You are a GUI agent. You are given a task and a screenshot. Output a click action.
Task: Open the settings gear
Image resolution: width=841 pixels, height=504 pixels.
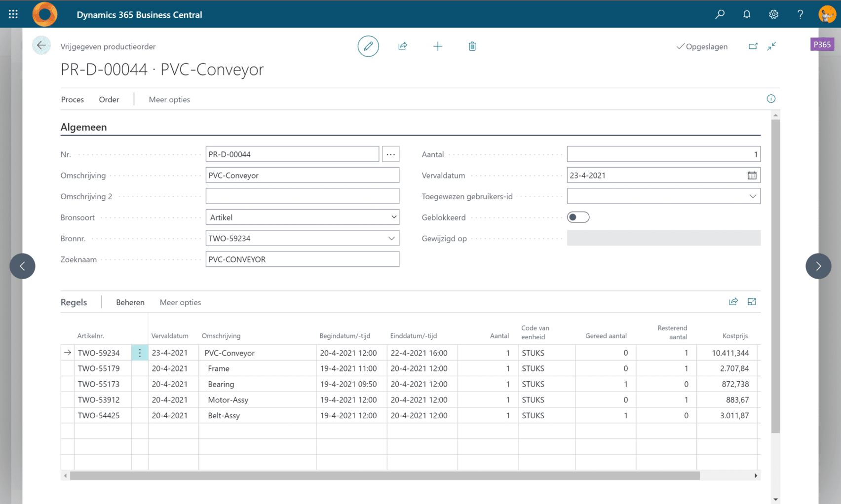(x=773, y=14)
